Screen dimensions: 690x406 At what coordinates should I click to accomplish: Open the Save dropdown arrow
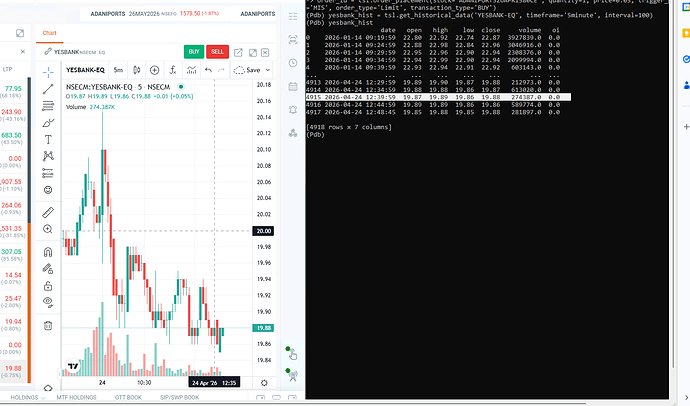[x=268, y=70]
